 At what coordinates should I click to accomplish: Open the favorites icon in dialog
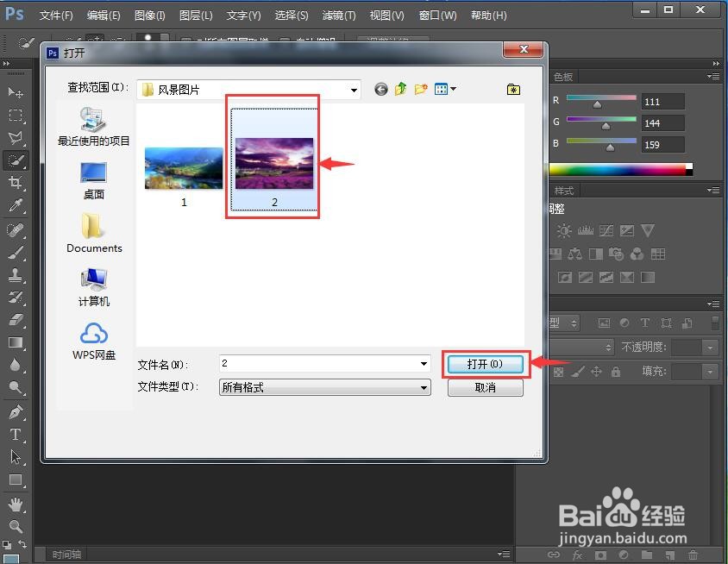tap(513, 89)
